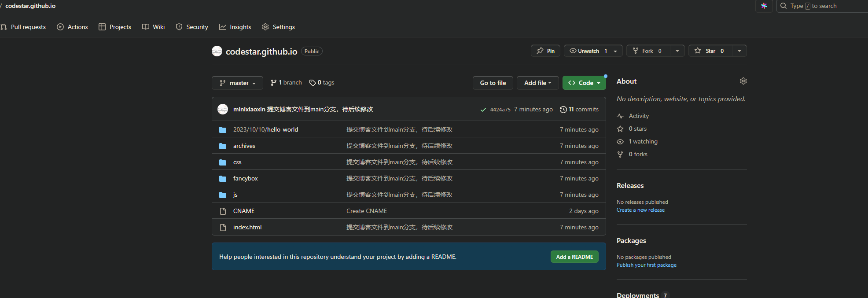Screen dimensions: 868x298
Task: Click the branch icon beside 1 branch
Action: point(274,83)
